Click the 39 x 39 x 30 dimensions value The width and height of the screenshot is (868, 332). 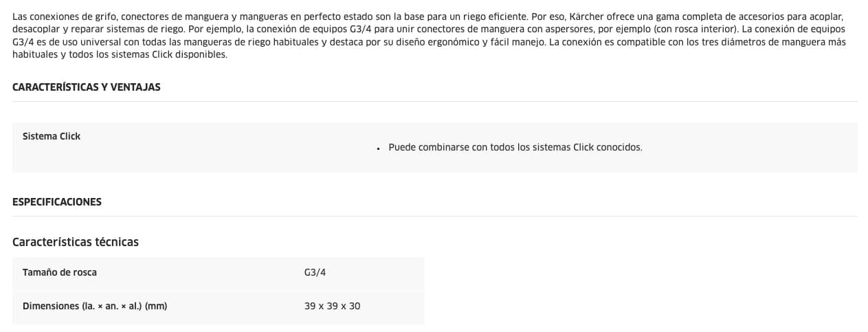(x=332, y=306)
